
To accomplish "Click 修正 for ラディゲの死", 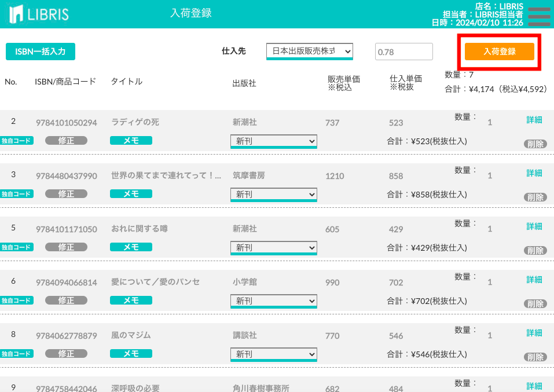I will point(66,141).
